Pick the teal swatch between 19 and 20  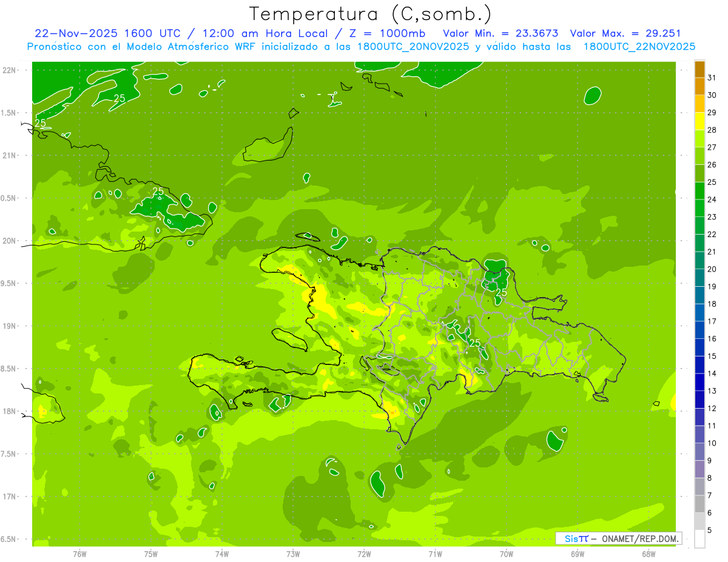699,278
